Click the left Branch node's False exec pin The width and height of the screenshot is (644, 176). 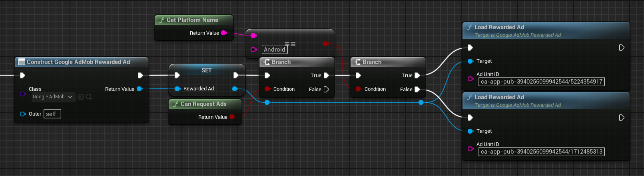click(326, 89)
